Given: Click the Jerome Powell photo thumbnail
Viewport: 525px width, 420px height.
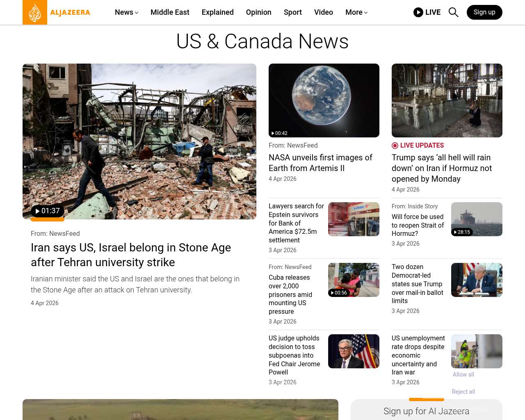Looking at the screenshot, I should coord(354,351).
